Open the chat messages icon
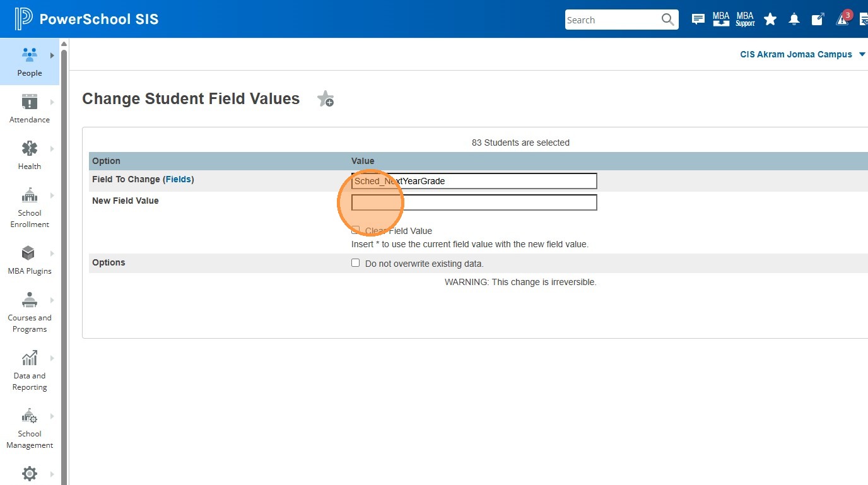868x485 pixels. [x=698, y=20]
